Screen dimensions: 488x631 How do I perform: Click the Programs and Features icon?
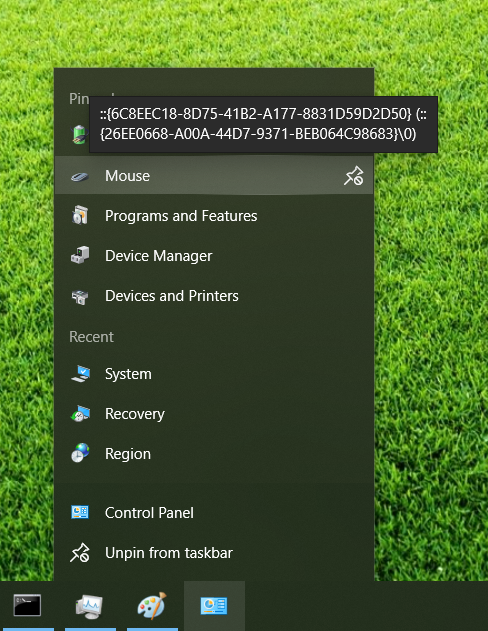80,215
